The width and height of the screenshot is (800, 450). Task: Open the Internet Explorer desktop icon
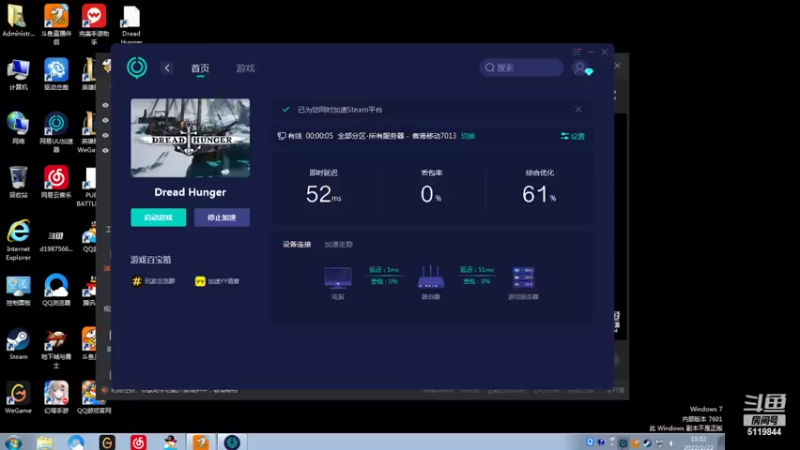coord(18,240)
